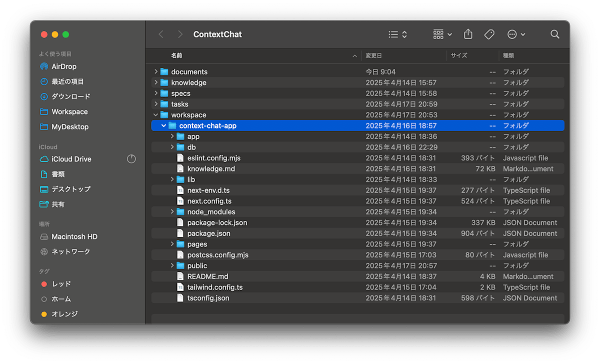Click the Share toolbar icon
The width and height of the screenshot is (600, 364).
point(468,34)
